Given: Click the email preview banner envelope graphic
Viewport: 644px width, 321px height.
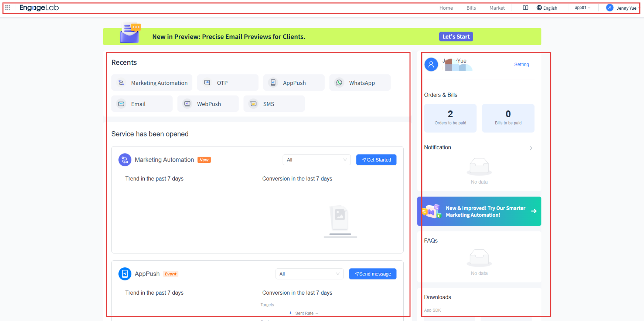Looking at the screenshot, I should tap(130, 33).
